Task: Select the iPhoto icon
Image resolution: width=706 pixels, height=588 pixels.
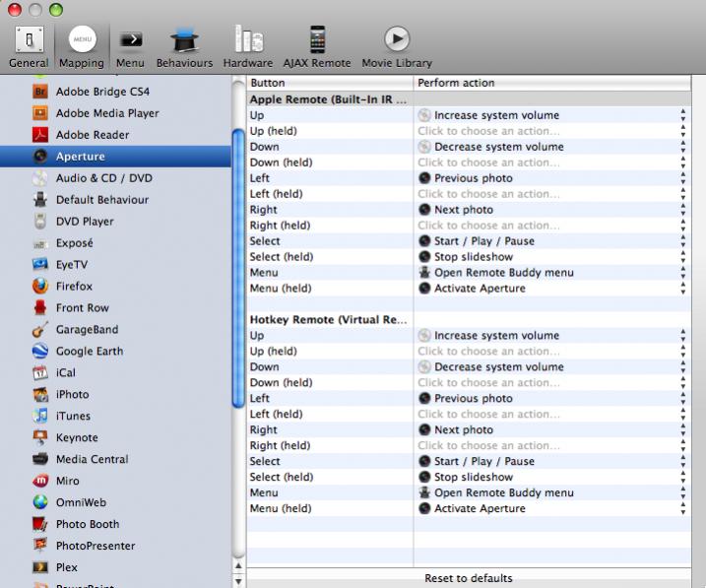Action: coord(40,394)
